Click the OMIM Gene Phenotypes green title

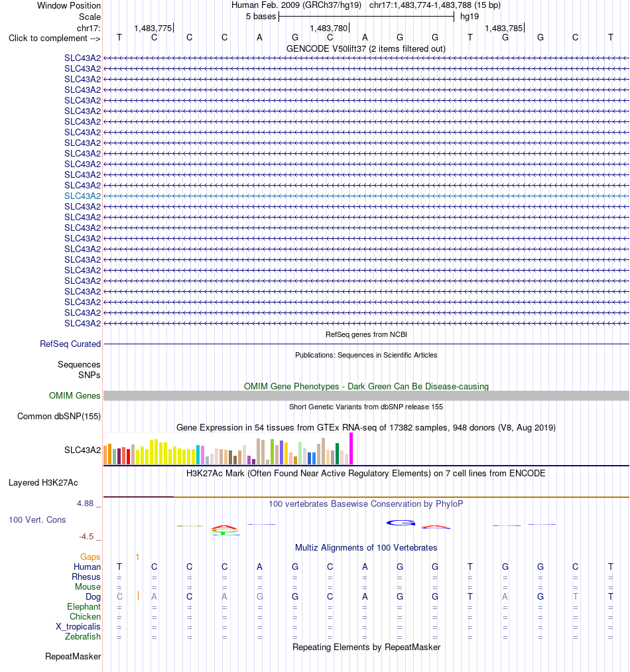(x=366, y=386)
